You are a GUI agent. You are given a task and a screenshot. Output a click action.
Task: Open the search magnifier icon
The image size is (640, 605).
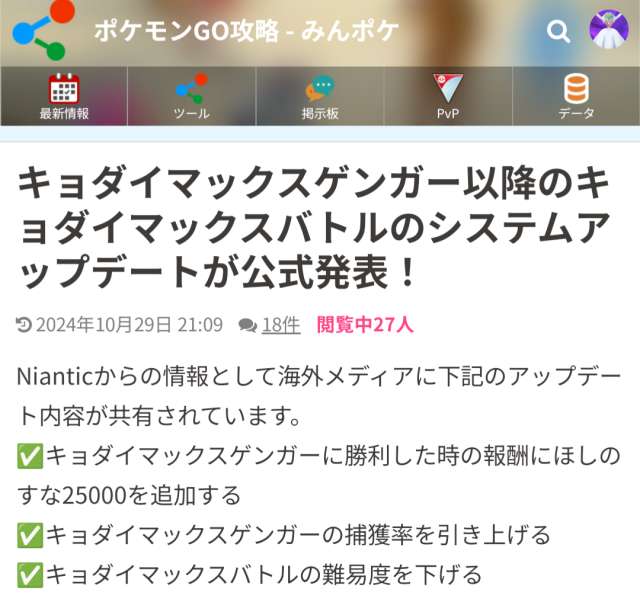[558, 31]
